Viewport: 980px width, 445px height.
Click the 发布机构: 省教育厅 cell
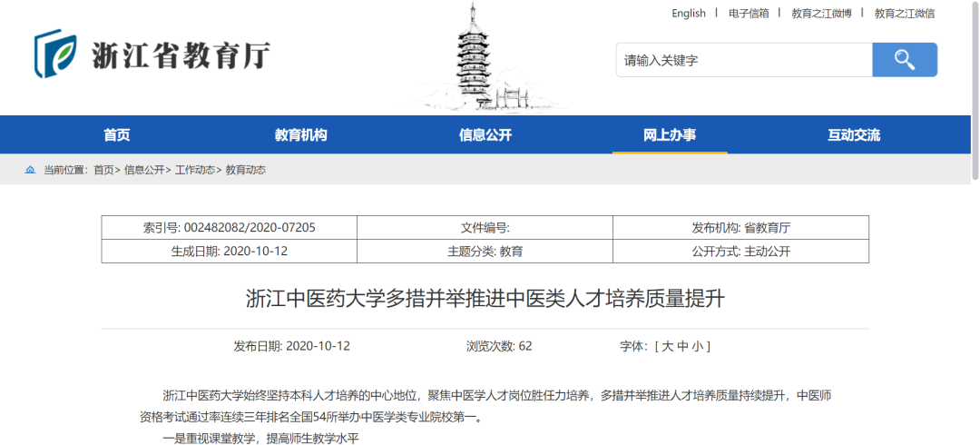[740, 228]
